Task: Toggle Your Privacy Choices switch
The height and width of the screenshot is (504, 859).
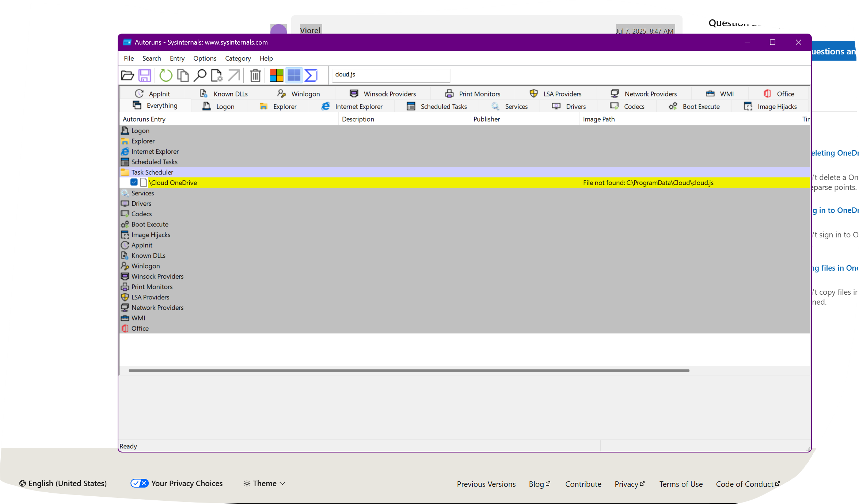Action: point(139,483)
